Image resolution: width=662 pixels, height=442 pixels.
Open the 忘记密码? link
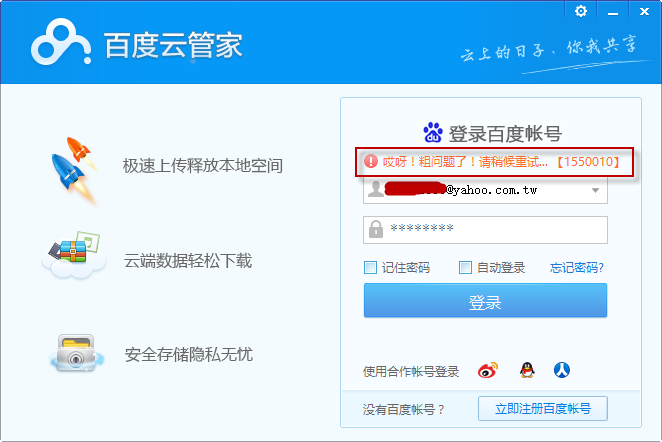[577, 267]
